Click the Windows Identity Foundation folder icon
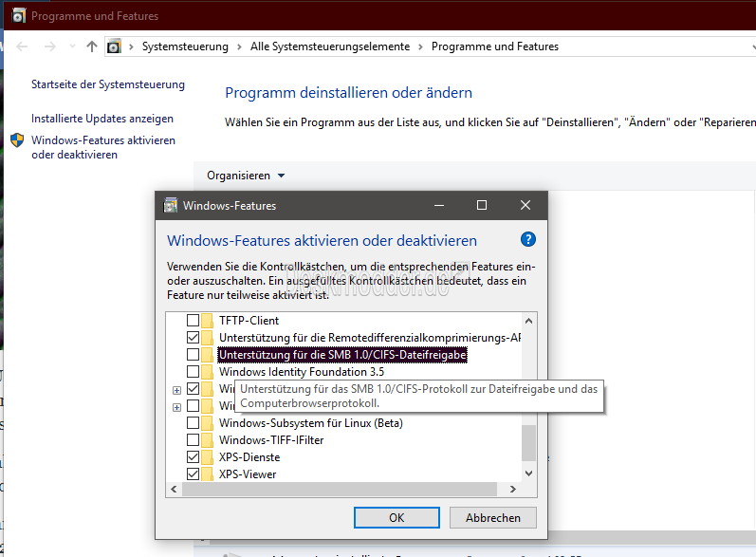The height and width of the screenshot is (557, 756). [208, 372]
